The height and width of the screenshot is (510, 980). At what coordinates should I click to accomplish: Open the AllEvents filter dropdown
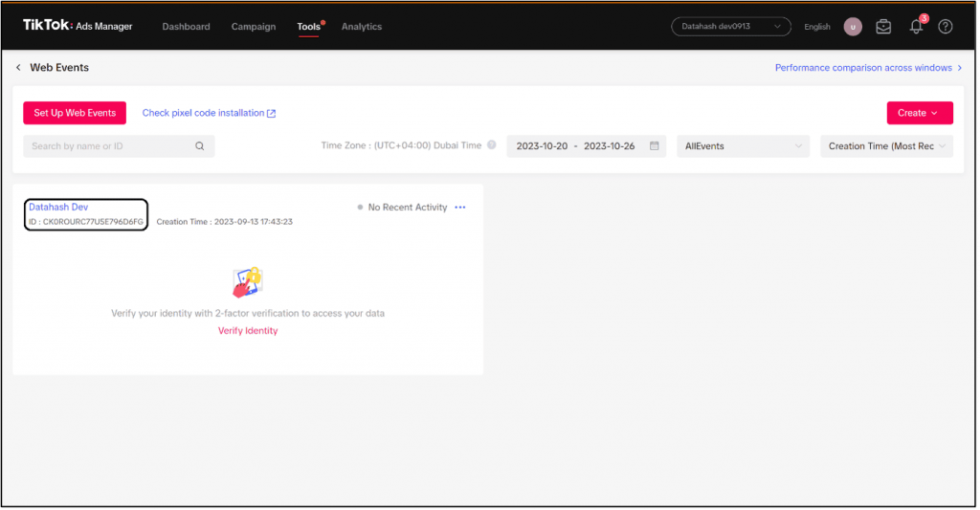point(743,146)
